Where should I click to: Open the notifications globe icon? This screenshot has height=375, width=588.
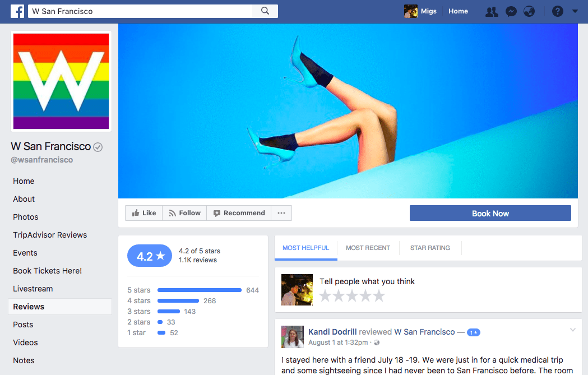click(529, 12)
